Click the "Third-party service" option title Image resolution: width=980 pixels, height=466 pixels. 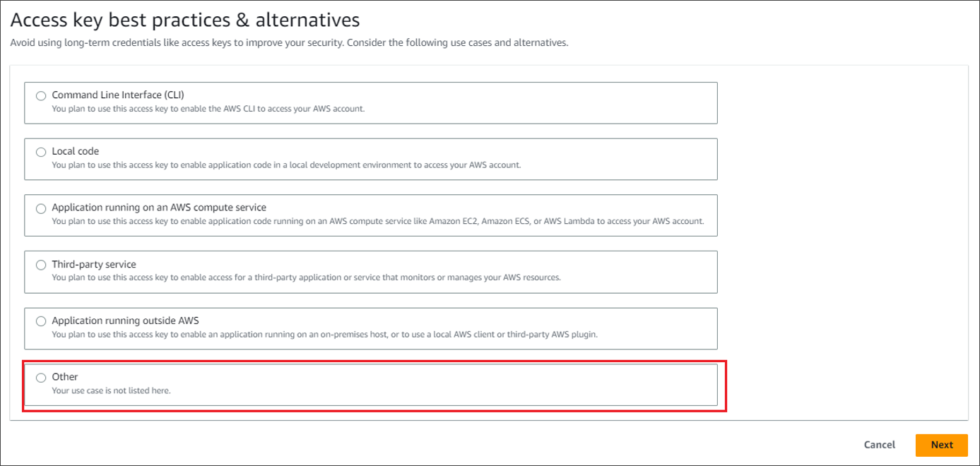click(94, 264)
